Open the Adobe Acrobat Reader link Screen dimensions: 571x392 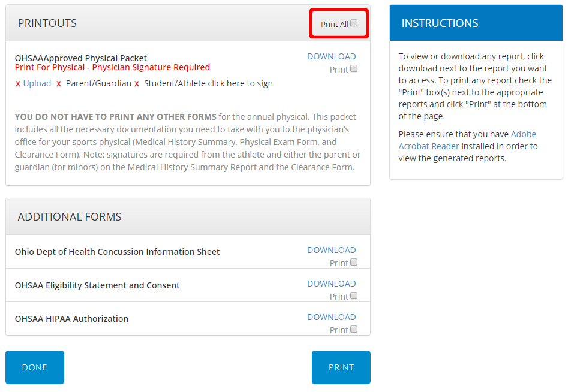click(x=428, y=146)
